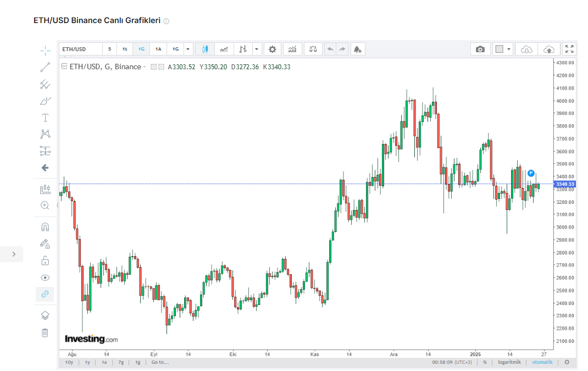Screen dimensions: 588x371
Task: Click the undo arrow
Action: (330, 49)
